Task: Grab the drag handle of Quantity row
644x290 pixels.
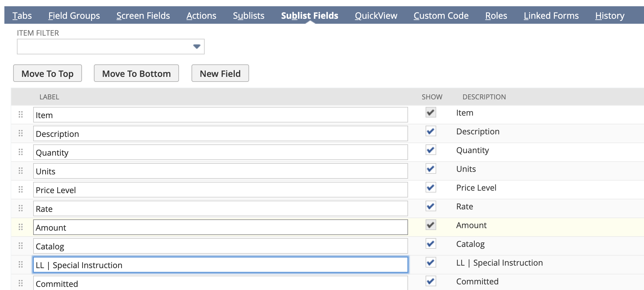Action: [x=21, y=152]
